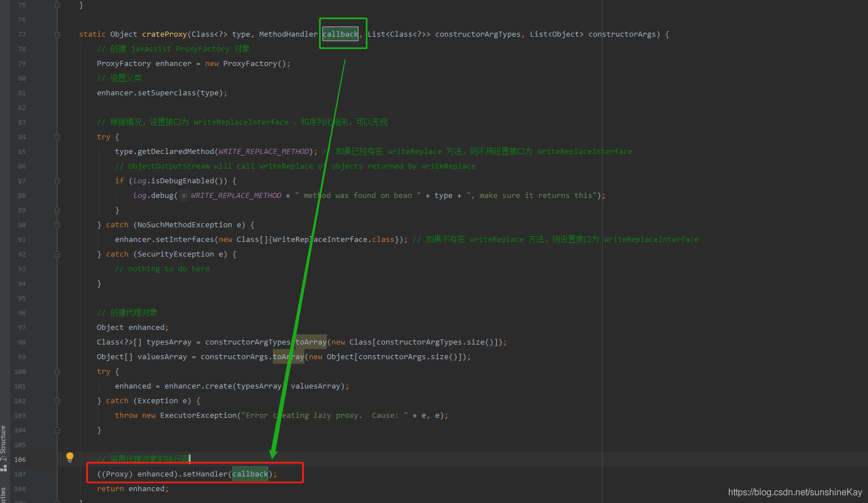Screen dimensions: 868x503
Task: Click the fold end marker at line 75
Action: tap(57, 5)
